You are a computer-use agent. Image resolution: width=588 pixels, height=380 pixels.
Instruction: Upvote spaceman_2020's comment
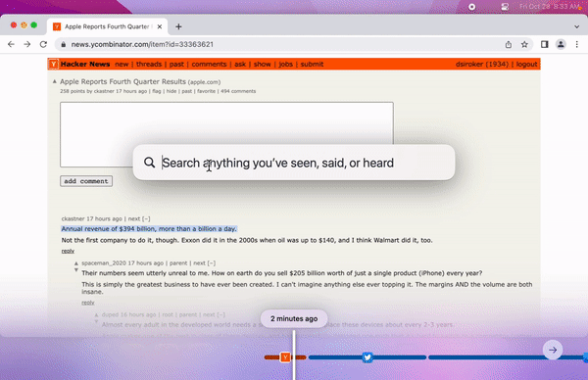pos(76,263)
